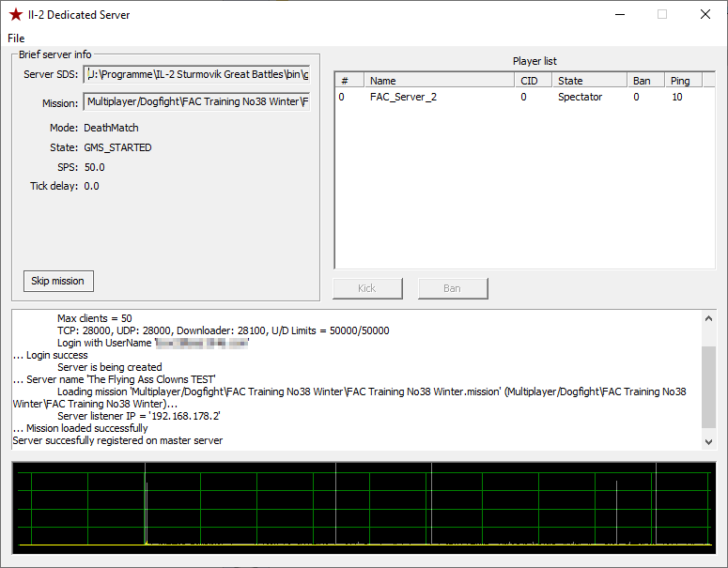
Task: Click log scrollbar up arrow
Action: click(708, 318)
